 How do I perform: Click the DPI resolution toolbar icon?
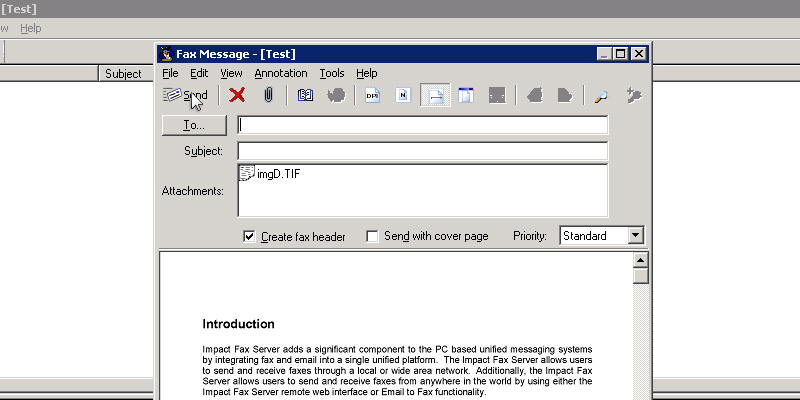point(372,95)
